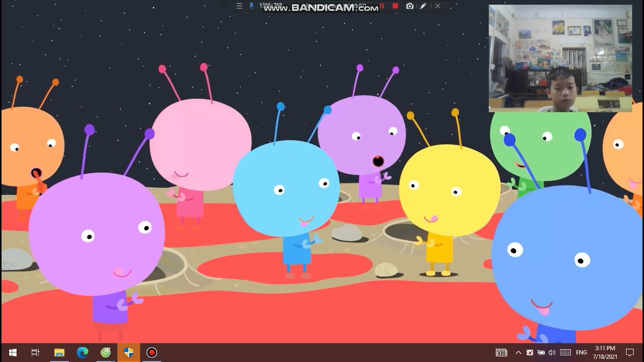
Task: Click the purple alien with open mouth
Action: 362,136
